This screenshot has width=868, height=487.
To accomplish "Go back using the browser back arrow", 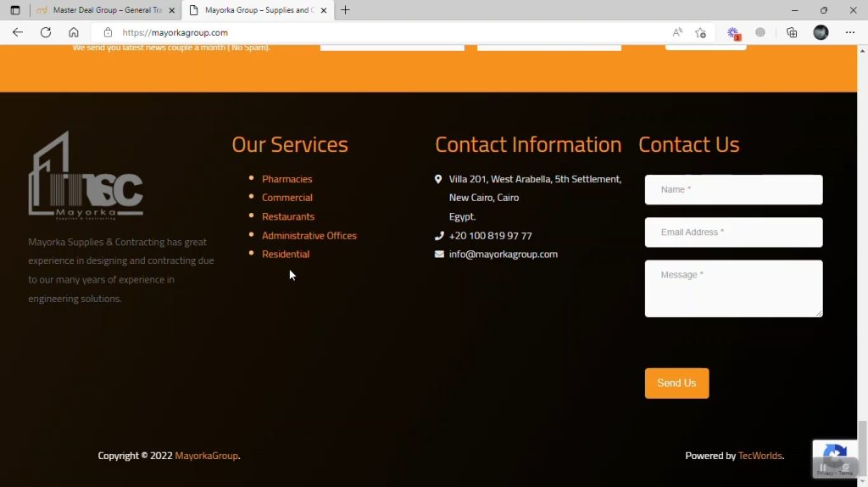I will point(18,32).
